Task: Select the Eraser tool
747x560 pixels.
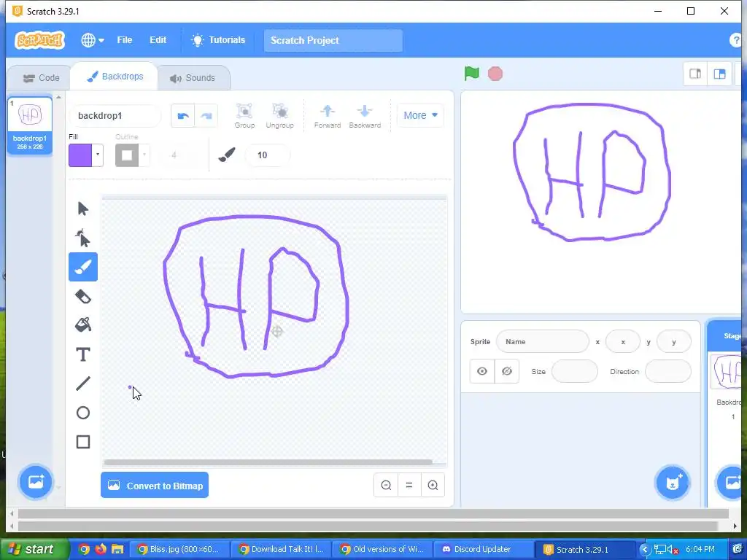Action: coord(83,296)
